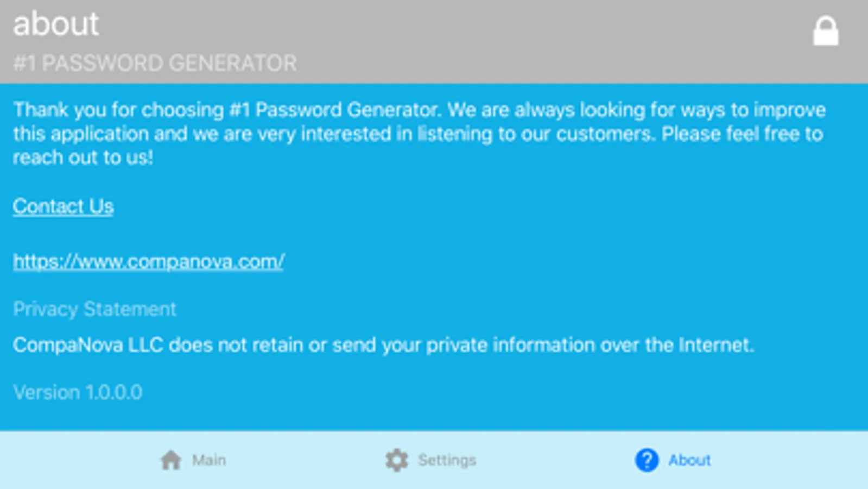Click the white padlock icon in header
This screenshot has width=868, height=489.
[825, 32]
